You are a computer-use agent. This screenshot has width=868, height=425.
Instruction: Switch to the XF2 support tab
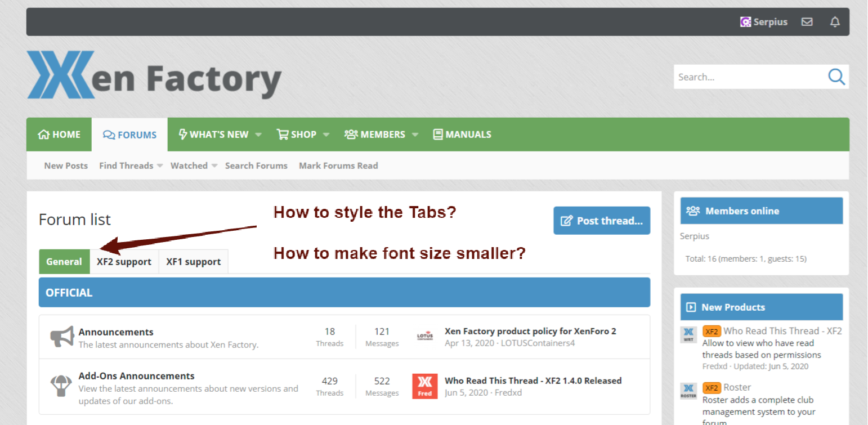[124, 262]
